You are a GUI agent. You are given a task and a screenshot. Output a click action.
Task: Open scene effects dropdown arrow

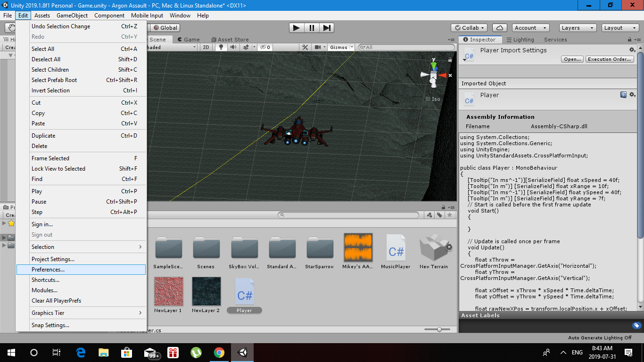254,47
